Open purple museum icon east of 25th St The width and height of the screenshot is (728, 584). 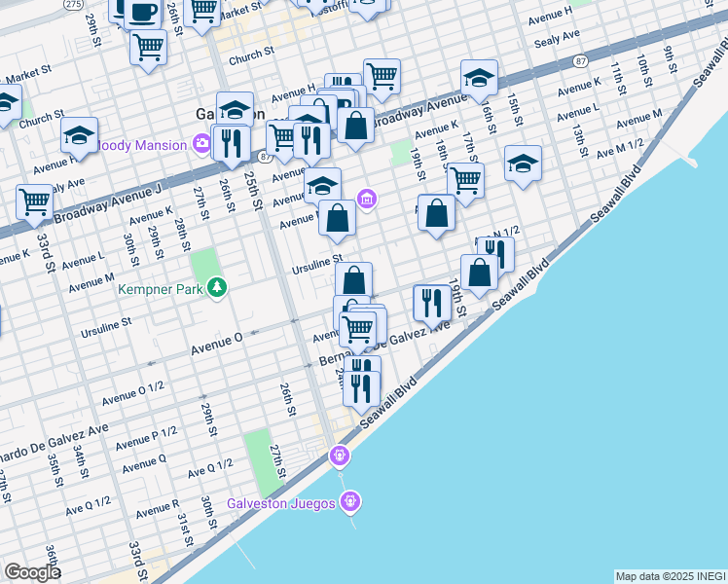click(367, 200)
